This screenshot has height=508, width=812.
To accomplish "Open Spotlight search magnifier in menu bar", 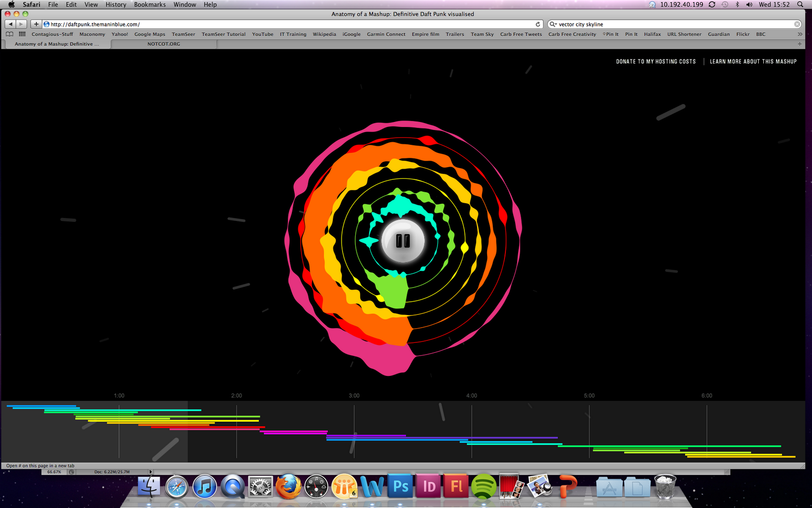I will (x=800, y=5).
